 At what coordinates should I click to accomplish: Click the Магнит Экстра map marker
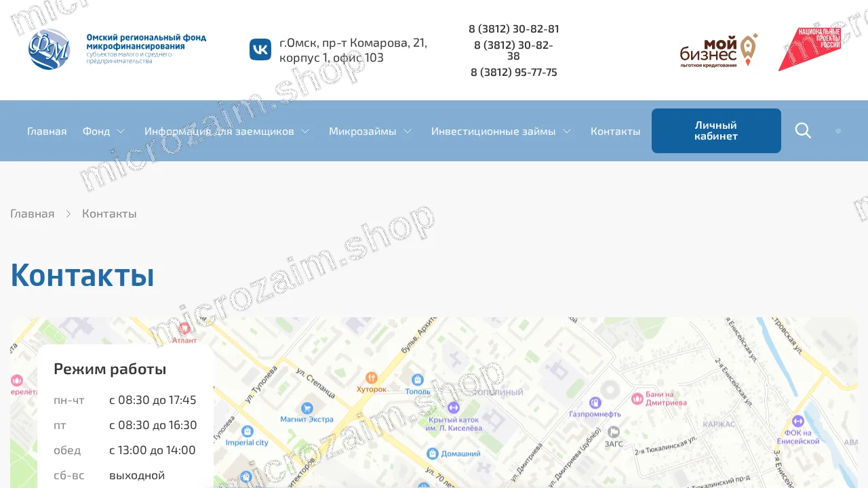click(307, 408)
